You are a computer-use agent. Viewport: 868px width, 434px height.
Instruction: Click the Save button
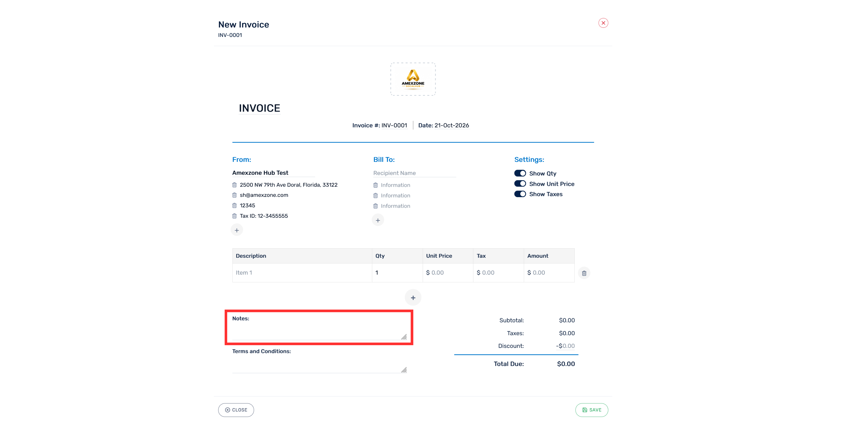tap(592, 410)
